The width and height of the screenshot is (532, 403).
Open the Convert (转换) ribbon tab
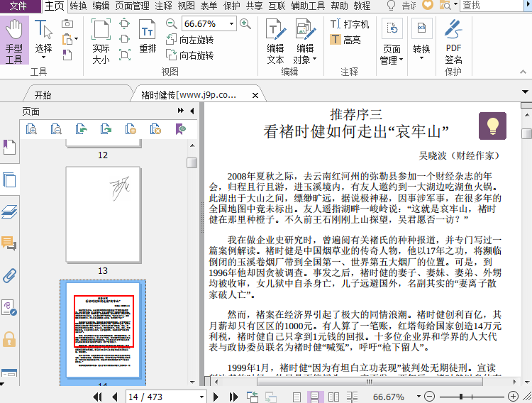(78, 6)
